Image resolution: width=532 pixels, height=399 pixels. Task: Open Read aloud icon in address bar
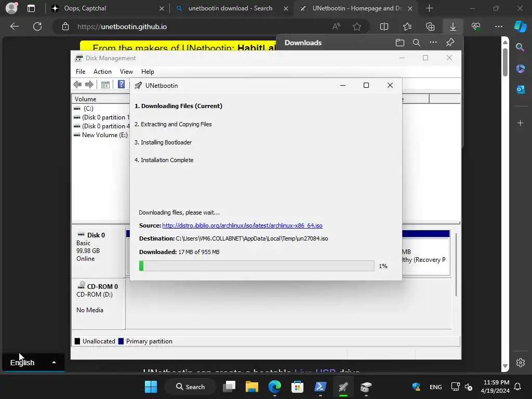click(x=336, y=26)
